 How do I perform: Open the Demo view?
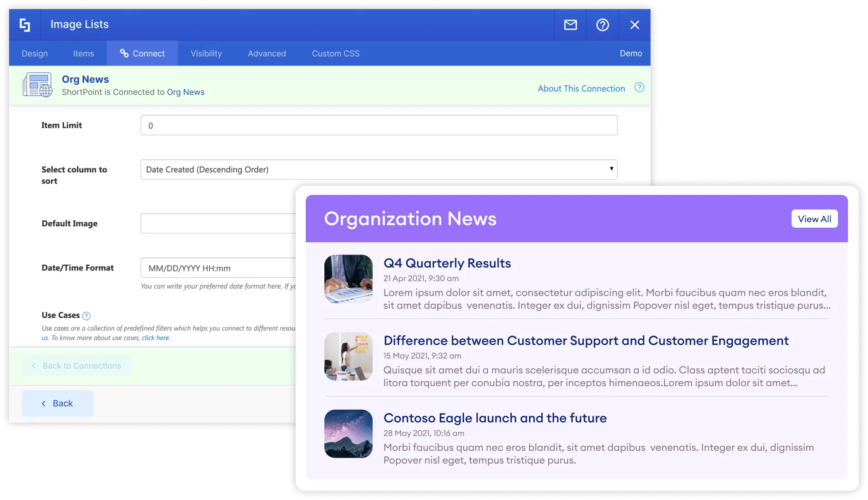point(631,53)
